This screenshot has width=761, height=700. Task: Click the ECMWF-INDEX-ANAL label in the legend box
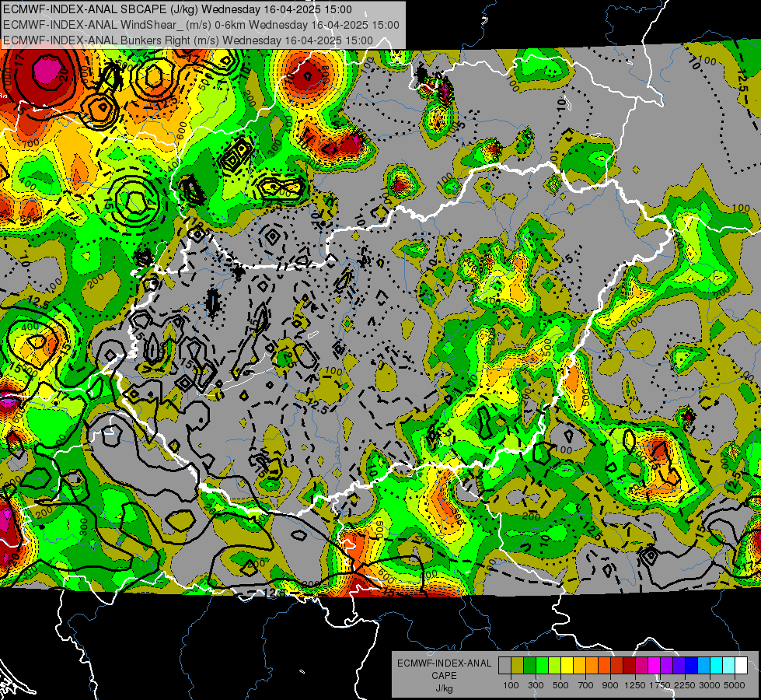click(x=444, y=663)
